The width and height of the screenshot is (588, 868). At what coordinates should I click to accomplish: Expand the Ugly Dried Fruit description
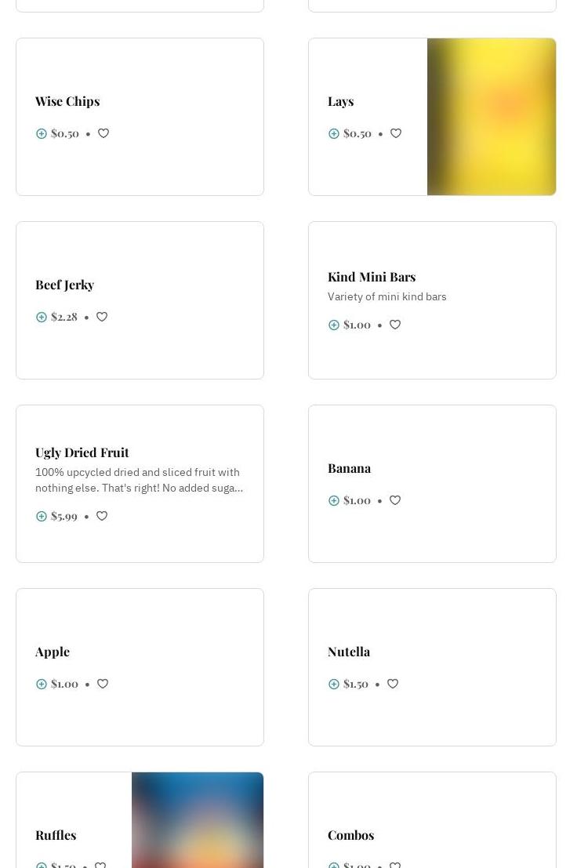(x=139, y=480)
